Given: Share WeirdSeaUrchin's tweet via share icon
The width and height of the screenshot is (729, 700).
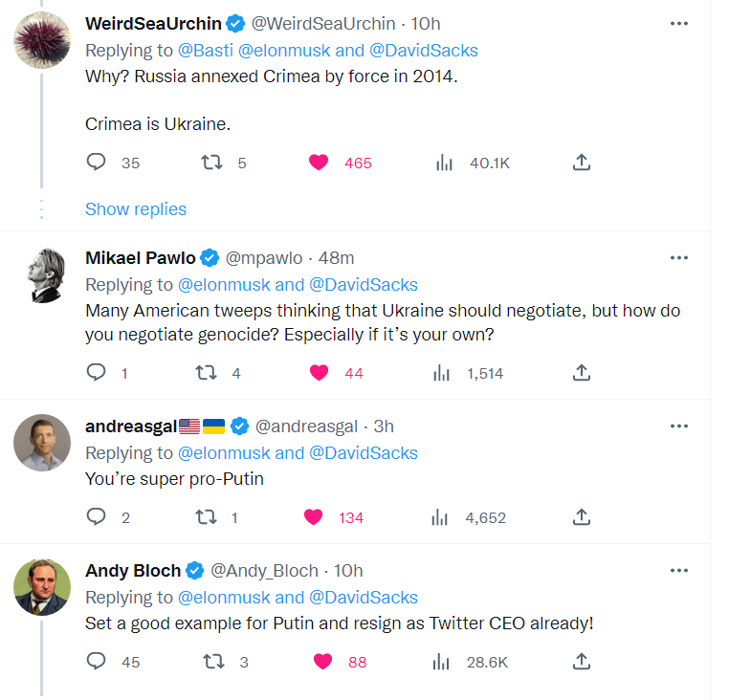Looking at the screenshot, I should [x=581, y=163].
